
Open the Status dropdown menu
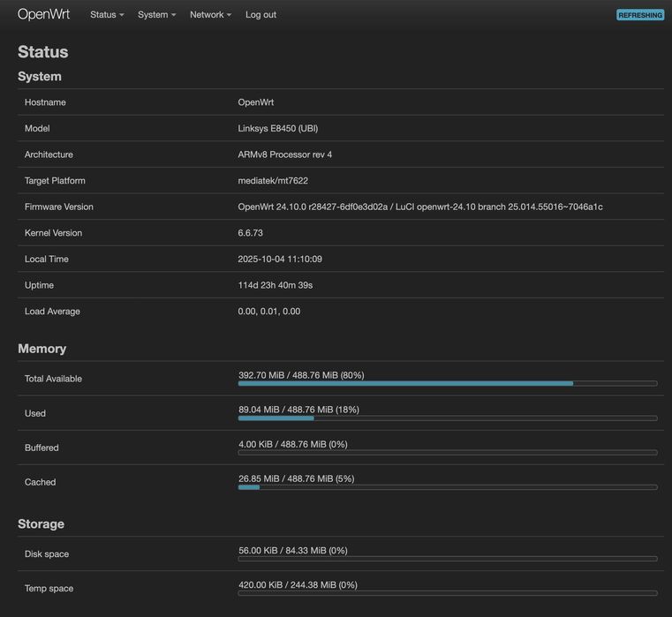[107, 15]
